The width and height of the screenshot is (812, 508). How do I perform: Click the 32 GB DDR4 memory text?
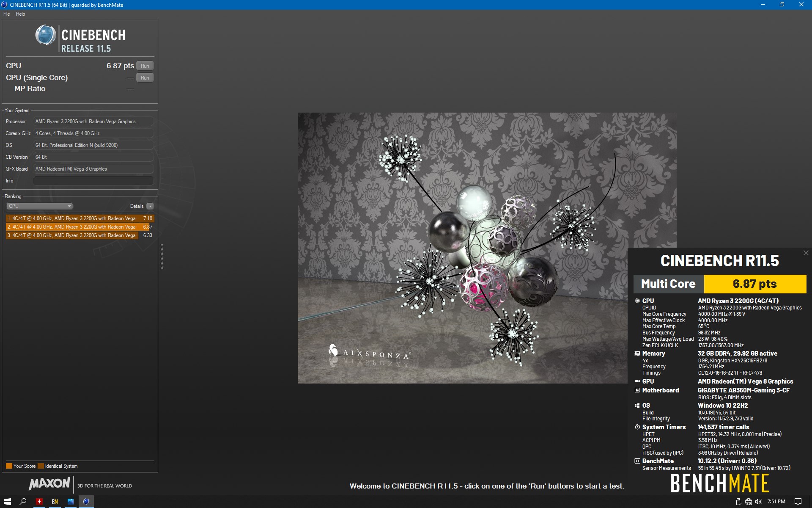(x=738, y=353)
